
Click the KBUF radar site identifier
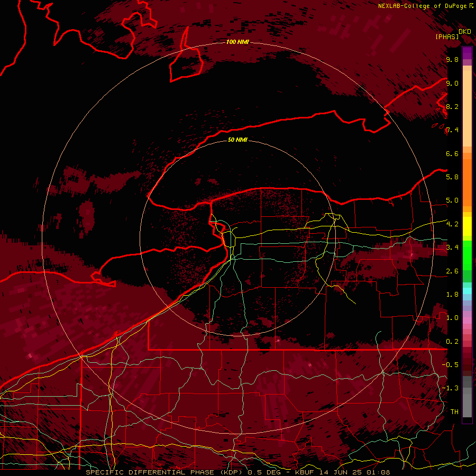click(304, 472)
